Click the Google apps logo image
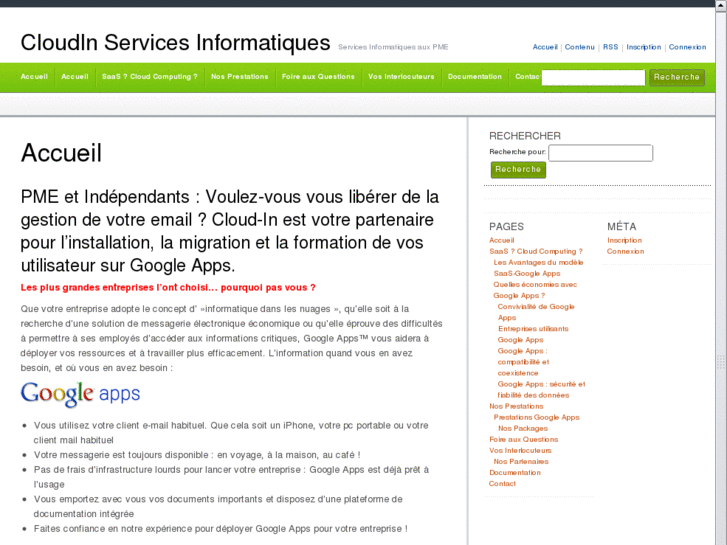This screenshot has width=727, height=545. pyautogui.click(x=80, y=394)
